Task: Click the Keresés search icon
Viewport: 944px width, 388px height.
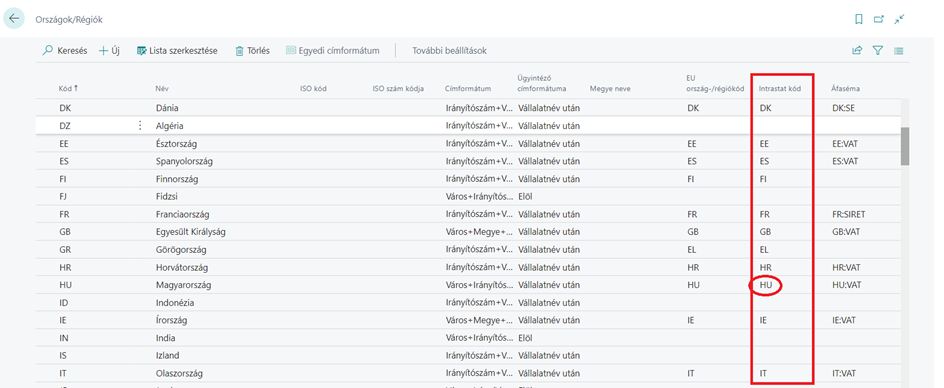Action: pos(48,51)
